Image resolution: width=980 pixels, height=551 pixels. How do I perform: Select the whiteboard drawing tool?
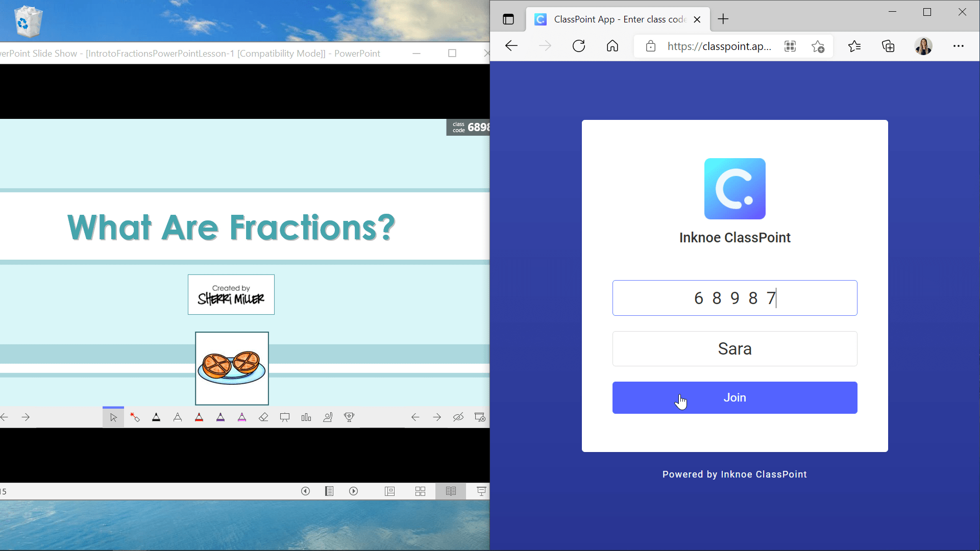pyautogui.click(x=285, y=417)
